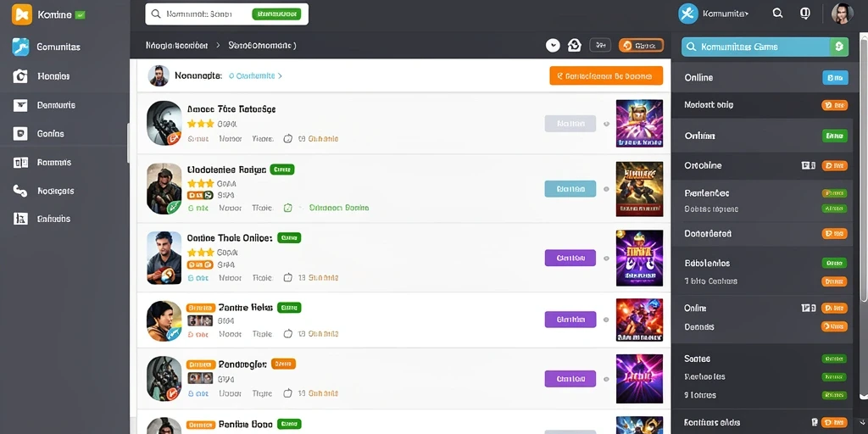Click the orange button in Nonuncatte header row

click(606, 75)
